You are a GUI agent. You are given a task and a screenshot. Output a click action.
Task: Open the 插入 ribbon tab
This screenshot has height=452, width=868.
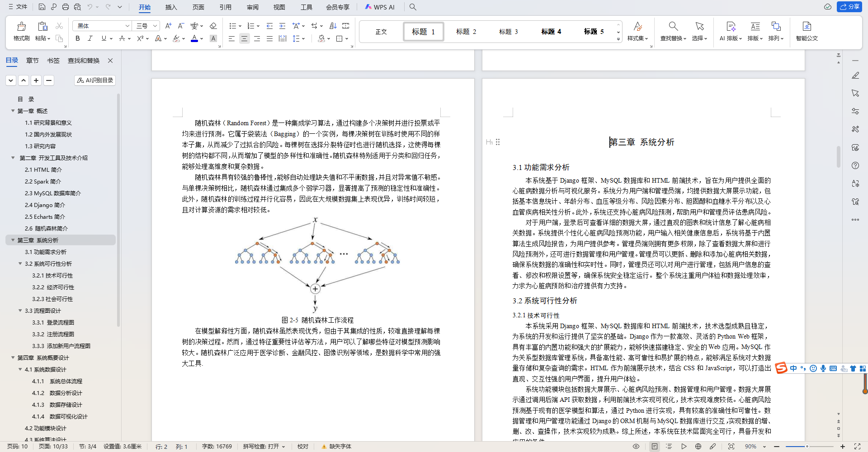(x=171, y=7)
